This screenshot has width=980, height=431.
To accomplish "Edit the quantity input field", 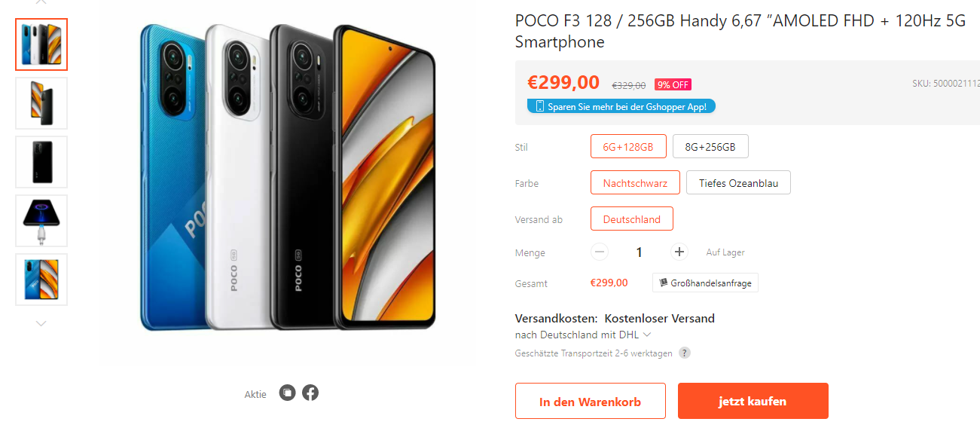I will coord(640,252).
